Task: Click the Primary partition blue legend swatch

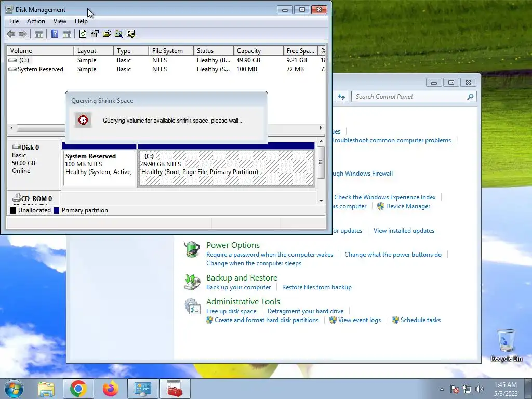Action: click(x=56, y=210)
